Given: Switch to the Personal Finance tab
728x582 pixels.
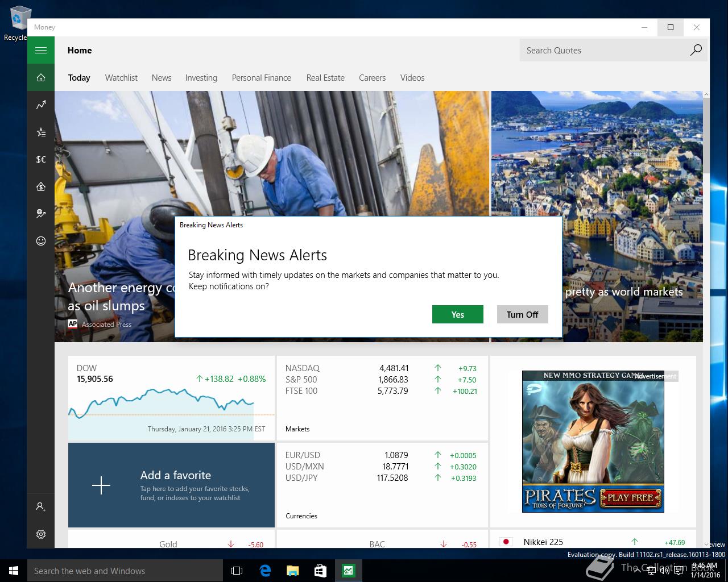Looking at the screenshot, I should pyautogui.click(x=262, y=78).
